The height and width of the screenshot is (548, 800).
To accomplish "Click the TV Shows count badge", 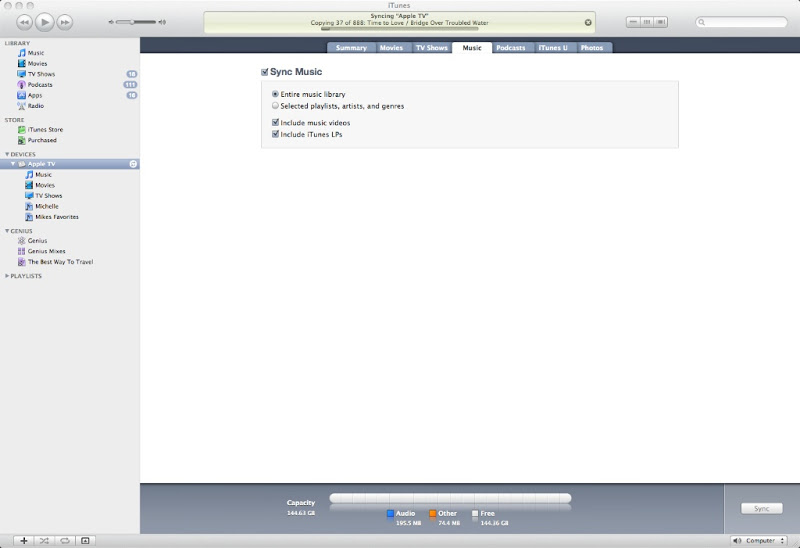I will pyautogui.click(x=132, y=74).
